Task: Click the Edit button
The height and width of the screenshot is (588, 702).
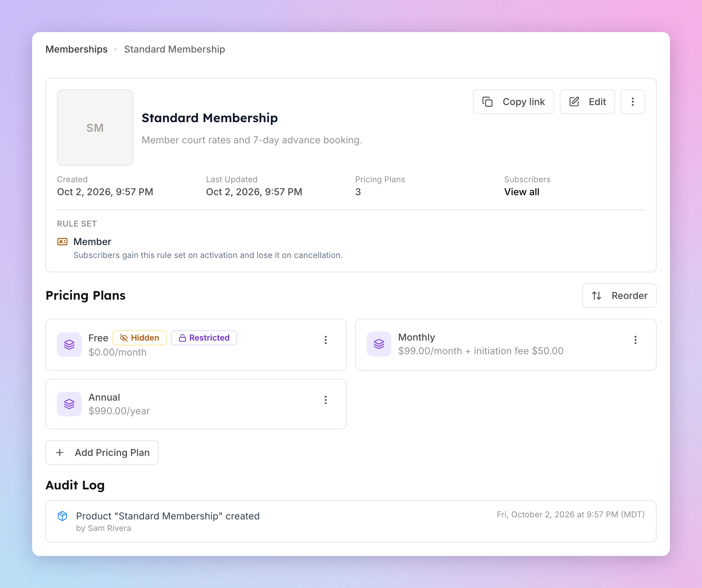Action: click(587, 102)
